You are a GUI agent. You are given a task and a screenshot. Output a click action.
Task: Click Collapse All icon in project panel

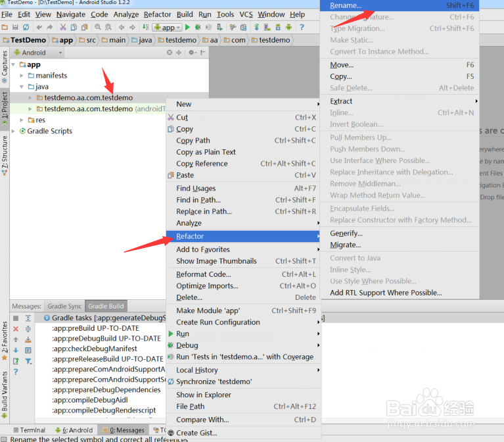(x=179, y=53)
